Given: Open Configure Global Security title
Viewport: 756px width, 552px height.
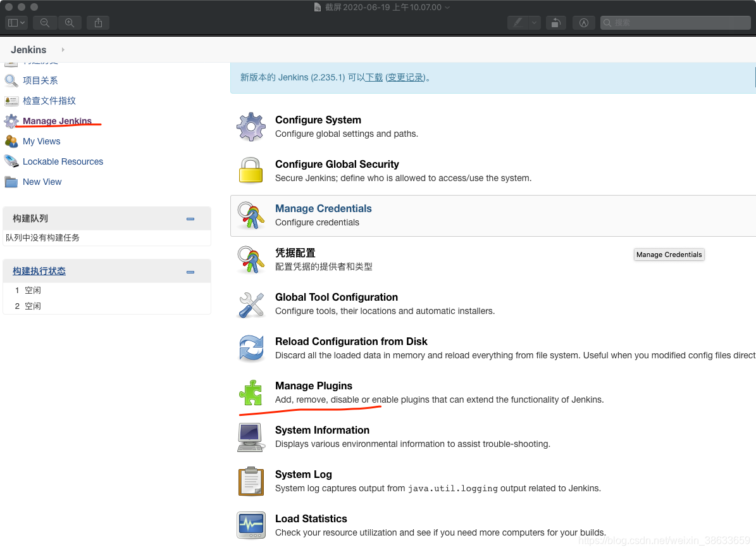Looking at the screenshot, I should [x=337, y=164].
